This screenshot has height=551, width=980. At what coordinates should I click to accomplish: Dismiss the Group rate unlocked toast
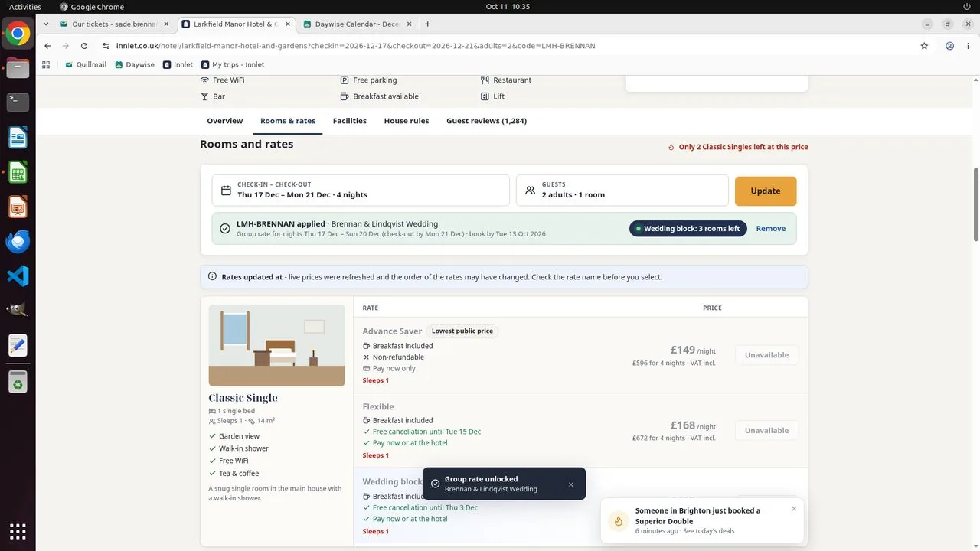coord(571,484)
